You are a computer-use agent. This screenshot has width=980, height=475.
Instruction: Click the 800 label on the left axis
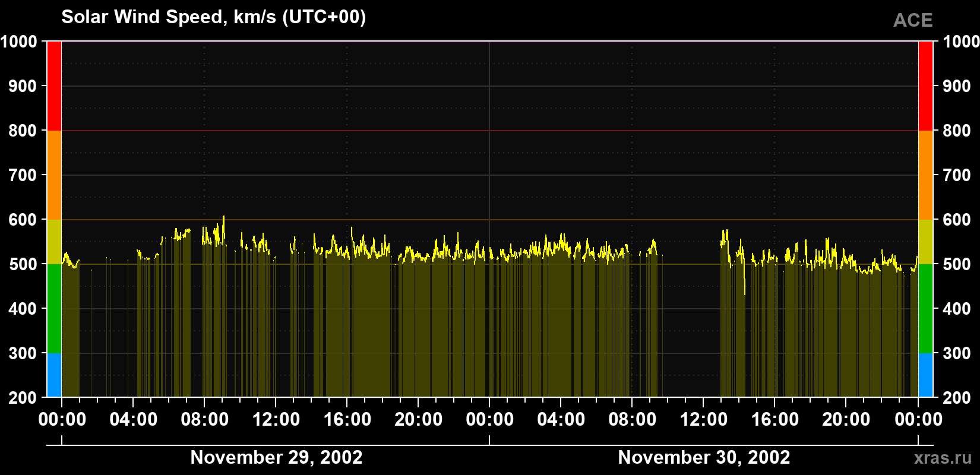click(x=23, y=131)
